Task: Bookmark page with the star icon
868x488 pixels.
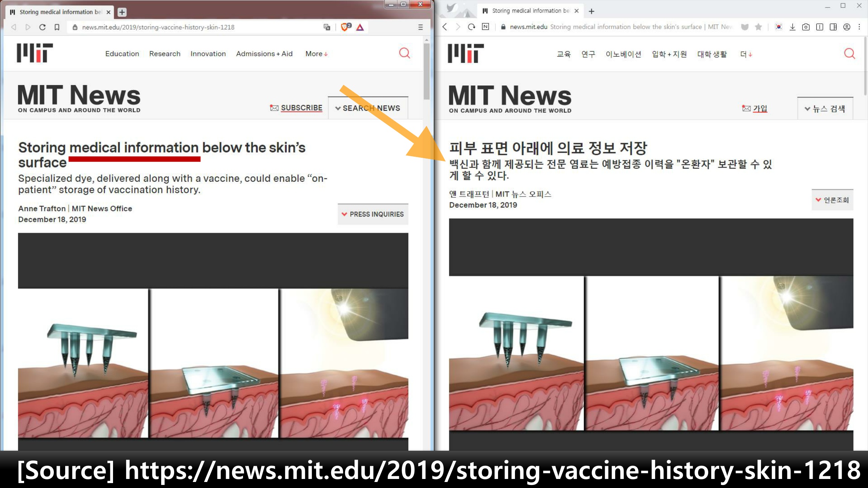Action: (758, 27)
